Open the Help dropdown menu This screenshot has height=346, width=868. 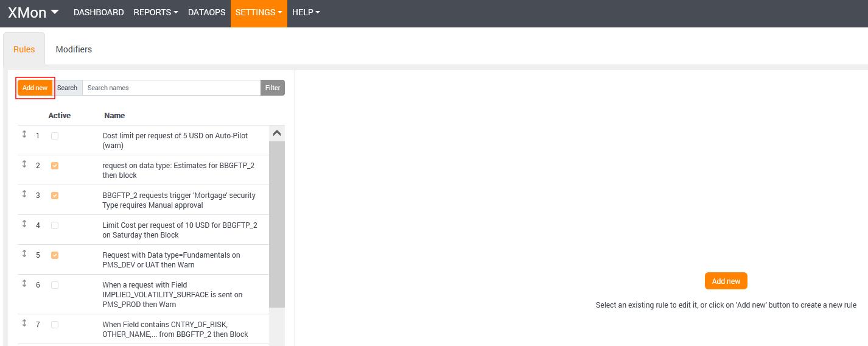tap(306, 12)
